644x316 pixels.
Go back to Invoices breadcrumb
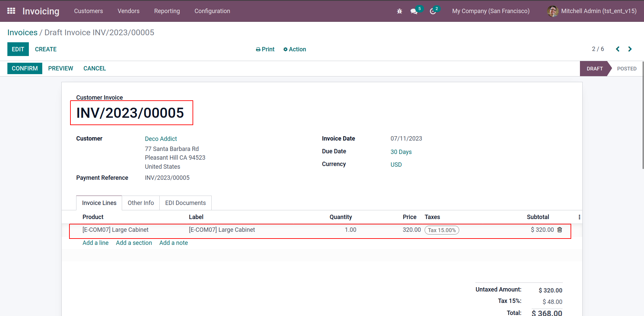click(22, 33)
